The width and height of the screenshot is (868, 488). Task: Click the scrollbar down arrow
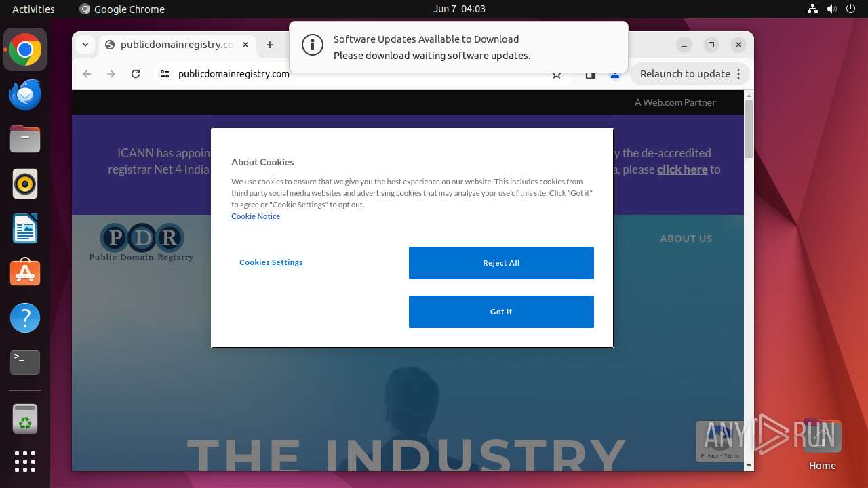click(x=749, y=466)
